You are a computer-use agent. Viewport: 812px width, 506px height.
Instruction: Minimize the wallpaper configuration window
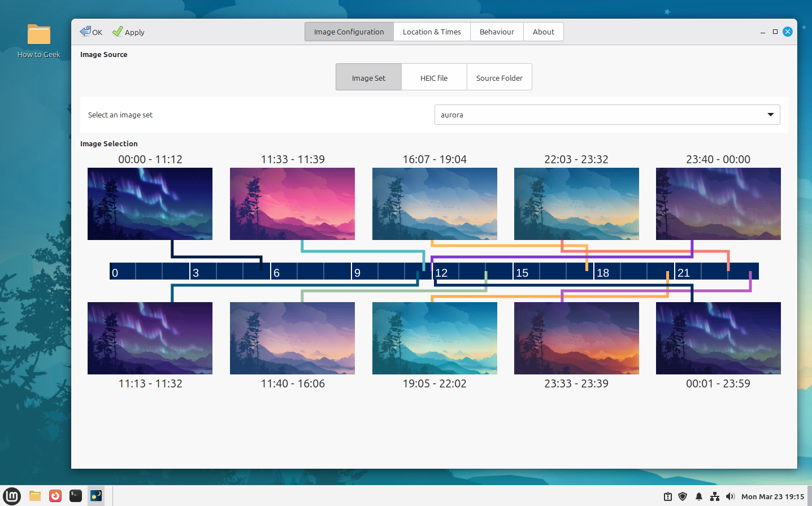pyautogui.click(x=763, y=32)
